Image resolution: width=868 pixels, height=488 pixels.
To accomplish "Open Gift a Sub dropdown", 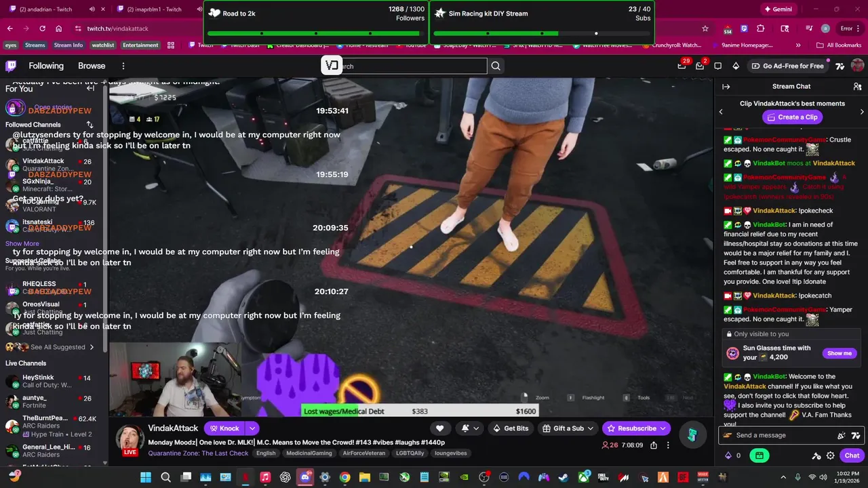I will point(567,428).
